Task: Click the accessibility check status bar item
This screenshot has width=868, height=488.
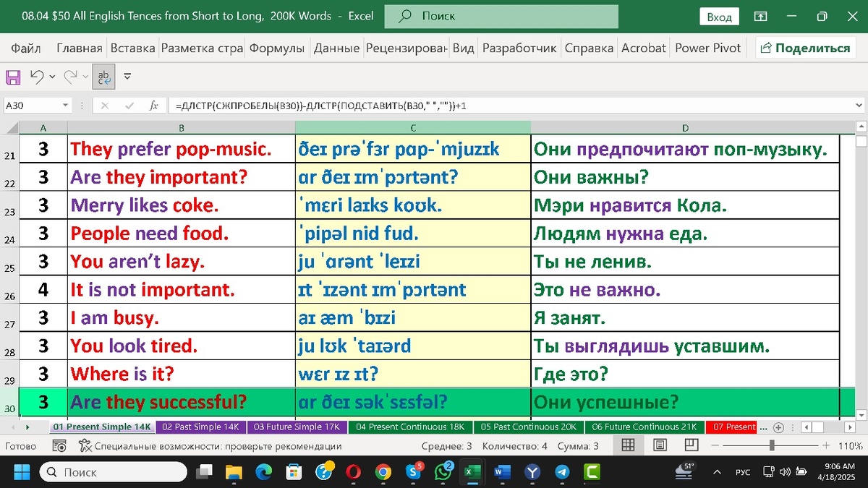Action: point(210,446)
